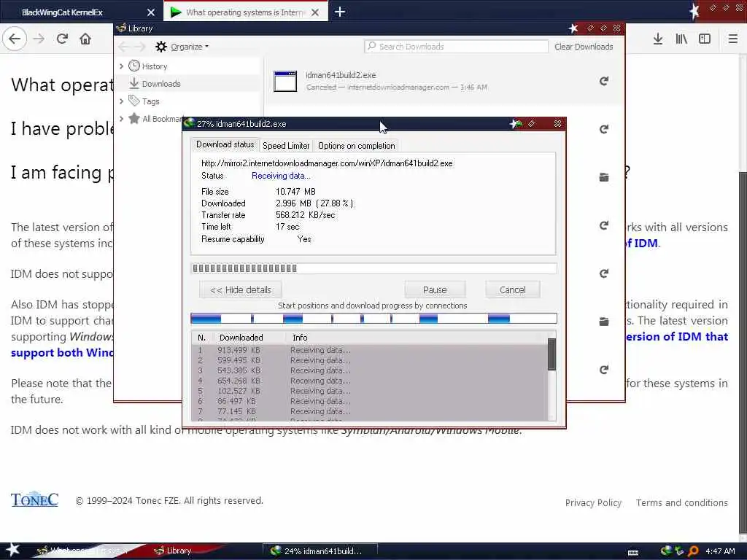The width and height of the screenshot is (747, 560).
Task: Pause the idman641build2.exe download
Action: tap(435, 289)
